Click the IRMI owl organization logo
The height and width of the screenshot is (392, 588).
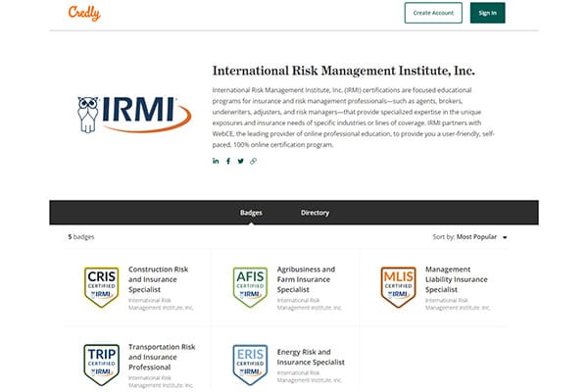point(134,115)
